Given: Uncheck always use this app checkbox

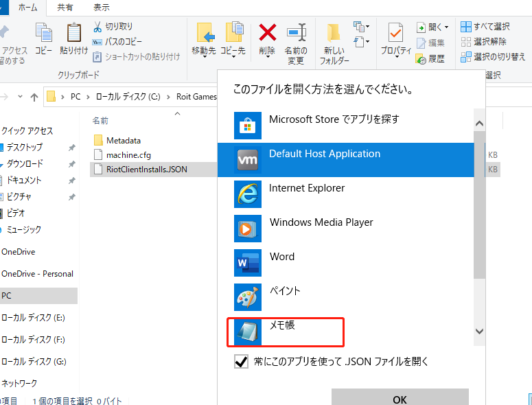Looking at the screenshot, I should point(241,361).
